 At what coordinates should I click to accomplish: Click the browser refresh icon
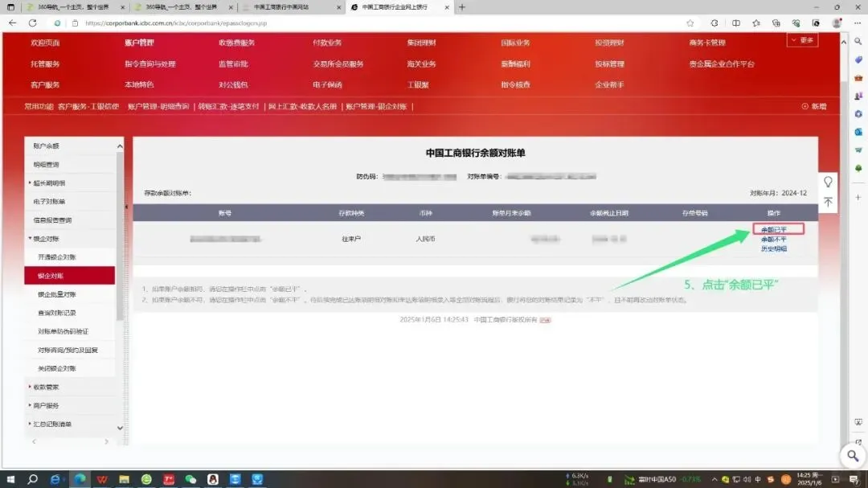pos(33,23)
